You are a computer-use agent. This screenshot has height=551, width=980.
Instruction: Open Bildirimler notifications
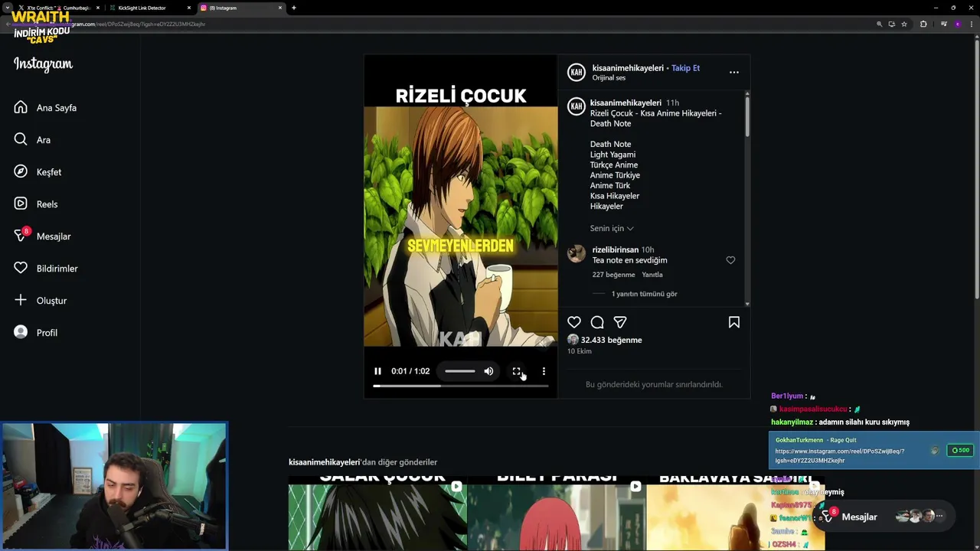click(x=47, y=269)
